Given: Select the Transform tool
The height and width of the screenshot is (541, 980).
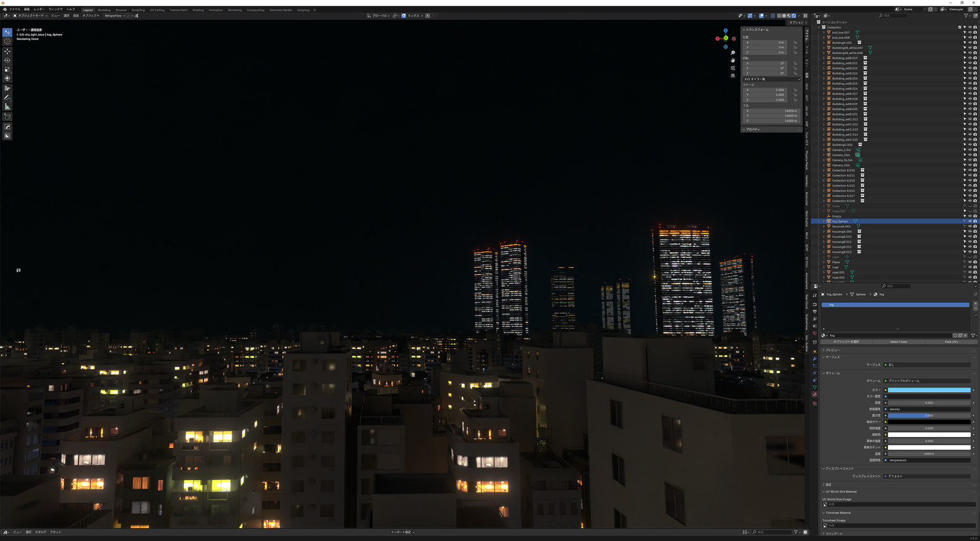Looking at the screenshot, I should tap(7, 79).
